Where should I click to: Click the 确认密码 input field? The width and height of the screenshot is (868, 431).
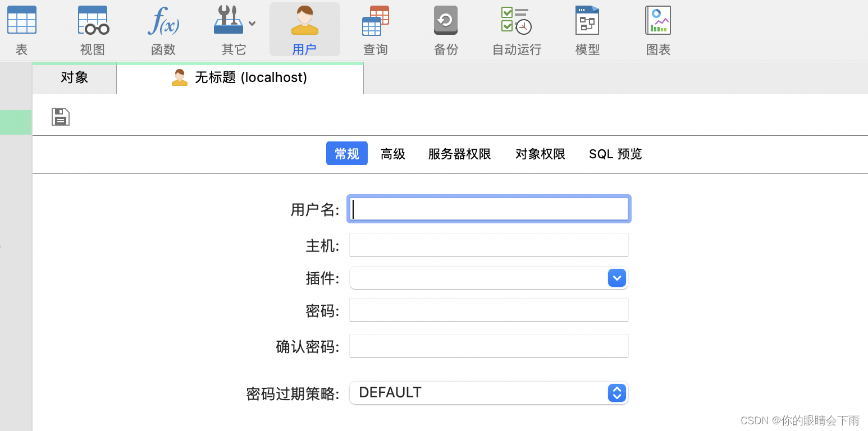click(x=489, y=346)
